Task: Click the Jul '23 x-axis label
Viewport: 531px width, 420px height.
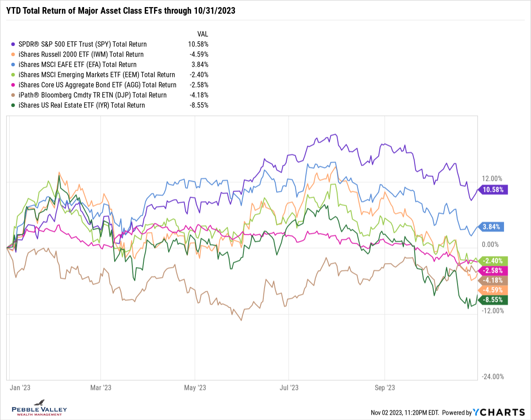Action: click(290, 388)
